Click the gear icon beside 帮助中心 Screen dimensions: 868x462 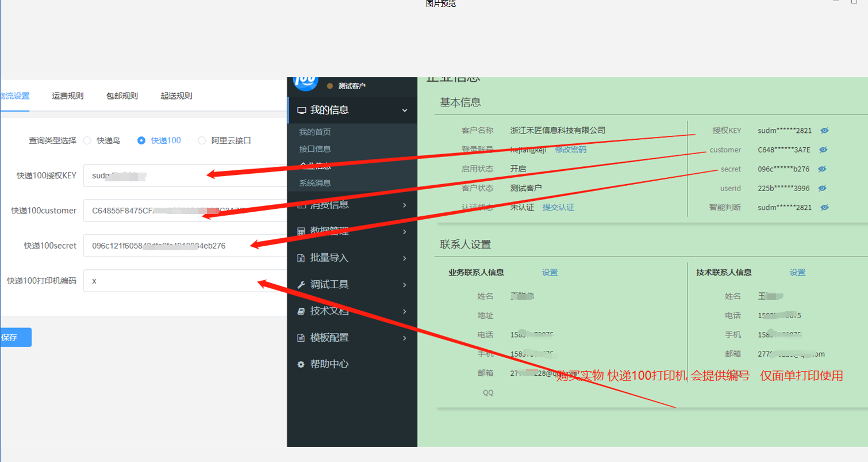tap(301, 364)
